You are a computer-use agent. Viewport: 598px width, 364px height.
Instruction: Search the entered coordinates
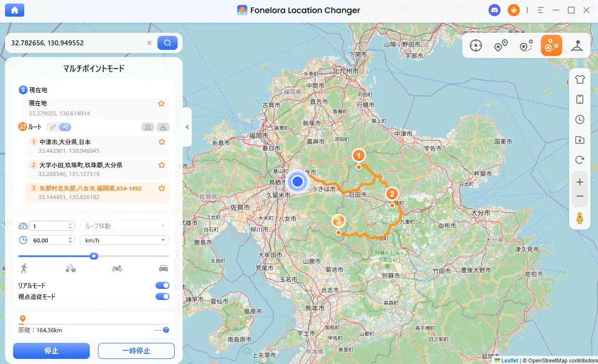click(168, 43)
